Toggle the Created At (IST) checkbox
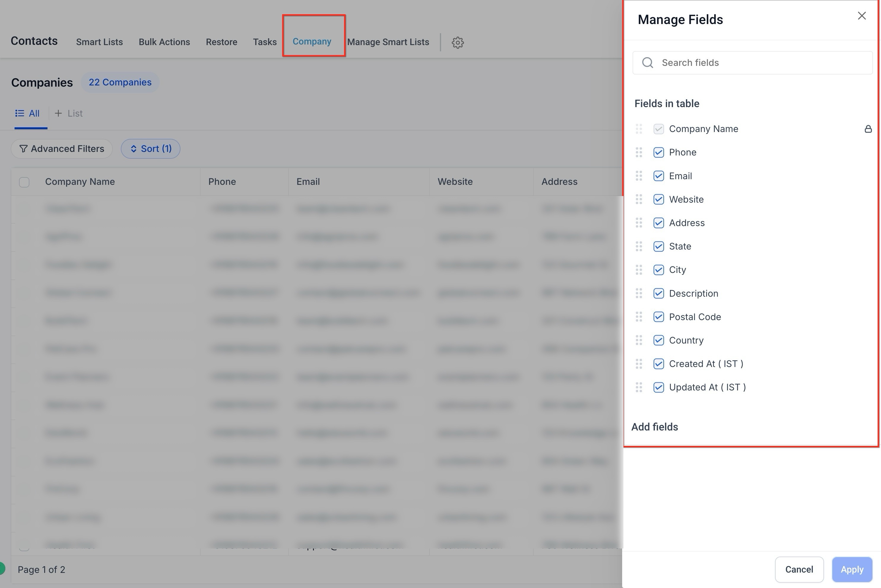This screenshot has width=881, height=588. tap(658, 364)
